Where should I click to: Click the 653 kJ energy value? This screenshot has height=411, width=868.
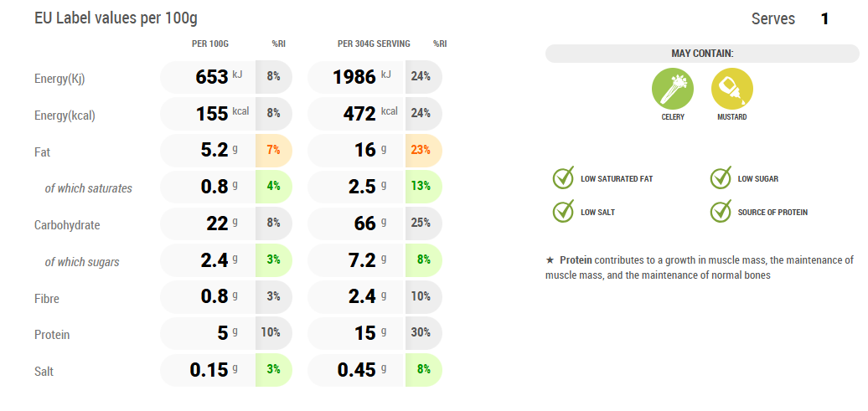tap(211, 77)
